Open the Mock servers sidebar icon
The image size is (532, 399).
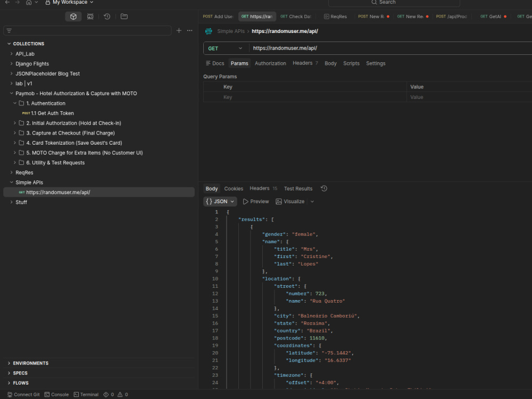pyautogui.click(x=90, y=16)
